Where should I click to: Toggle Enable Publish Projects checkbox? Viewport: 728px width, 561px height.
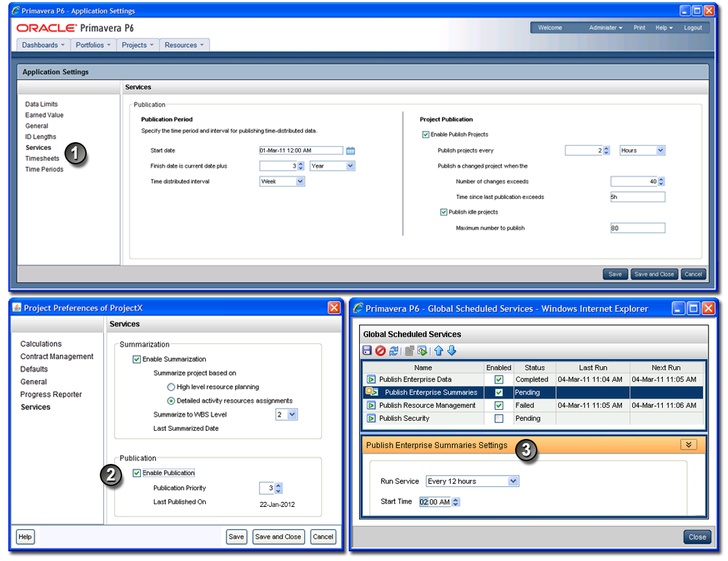(x=425, y=135)
